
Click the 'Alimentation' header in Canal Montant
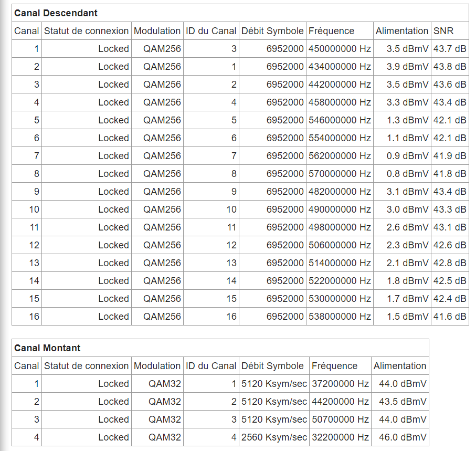pos(400,365)
